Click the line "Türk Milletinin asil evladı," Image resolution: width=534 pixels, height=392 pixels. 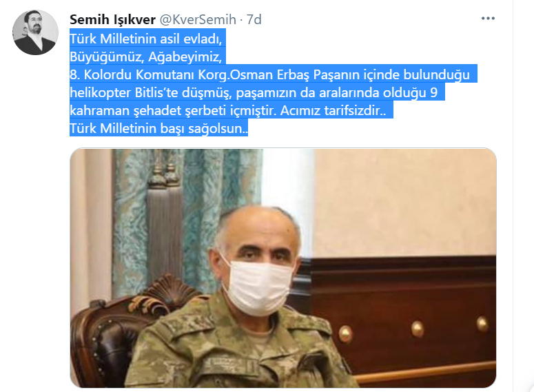146,39
